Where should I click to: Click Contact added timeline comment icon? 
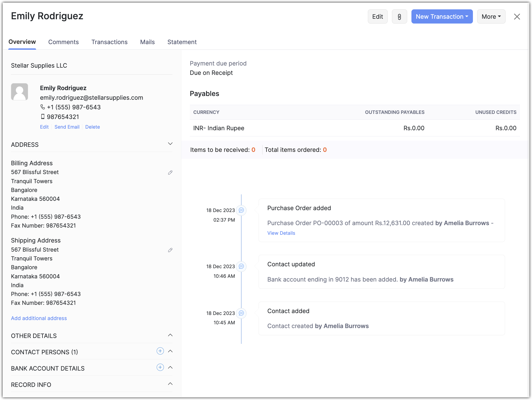[x=241, y=313]
